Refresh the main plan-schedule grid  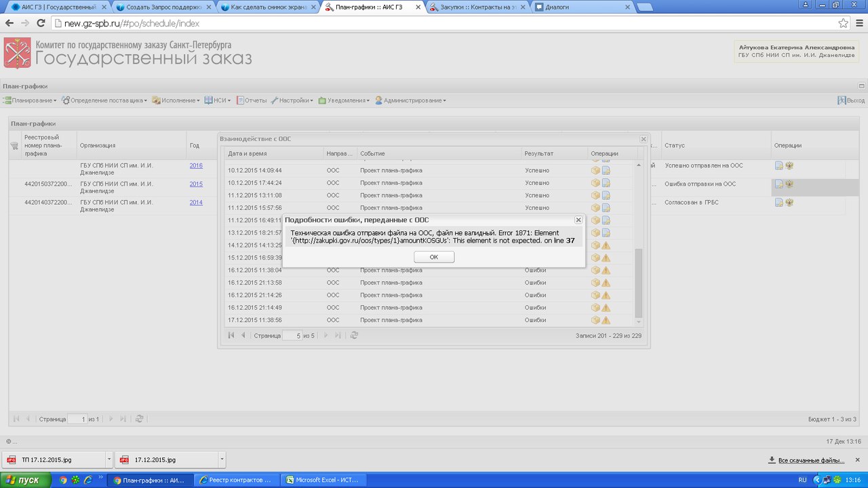coord(139,419)
